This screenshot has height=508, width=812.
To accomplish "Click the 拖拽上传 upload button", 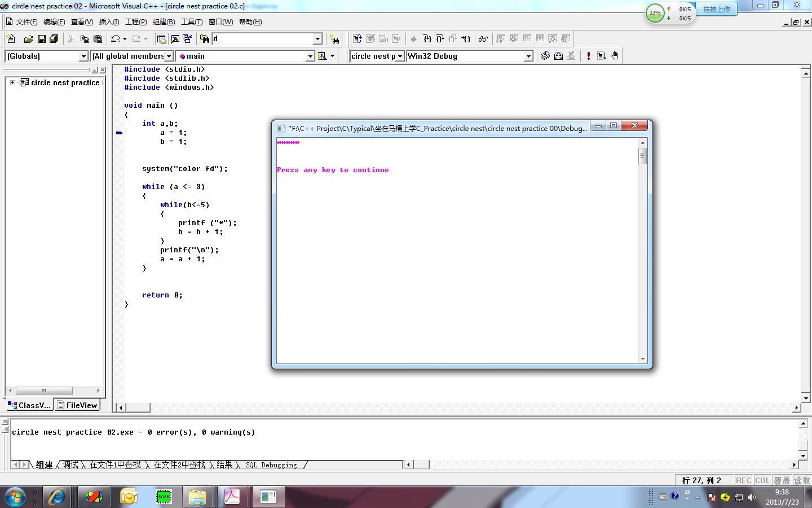I will pyautogui.click(x=716, y=9).
